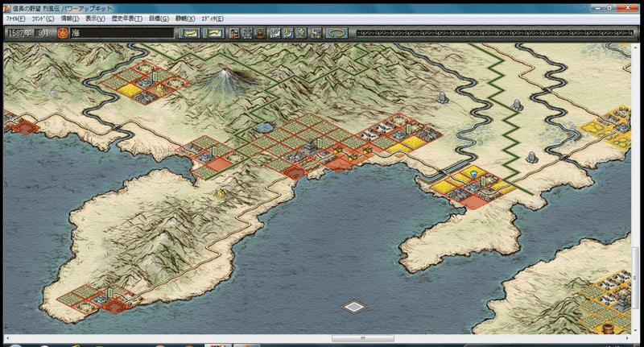This screenshot has width=644, height=347.
Task: Open the 歴史年表(T) menu
Action: (x=126, y=19)
